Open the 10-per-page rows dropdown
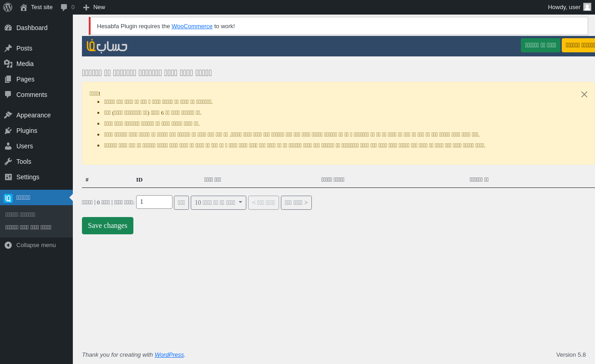Viewport: 595px width, 364px height. pyautogui.click(x=219, y=203)
